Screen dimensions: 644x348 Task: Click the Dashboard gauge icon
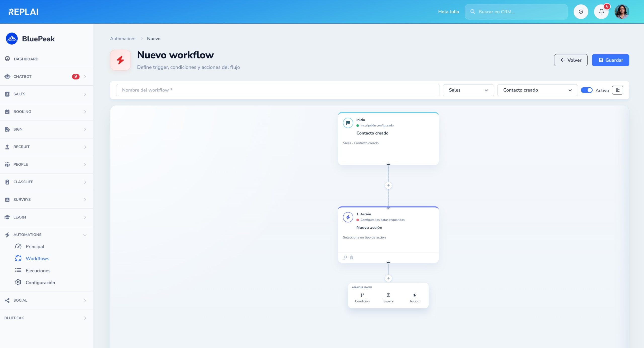(7, 59)
